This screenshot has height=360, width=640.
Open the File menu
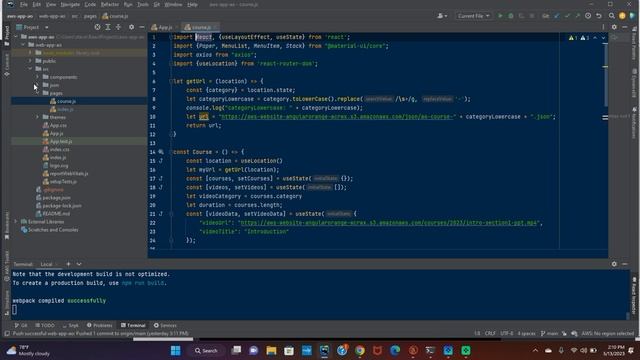(x=24, y=4)
